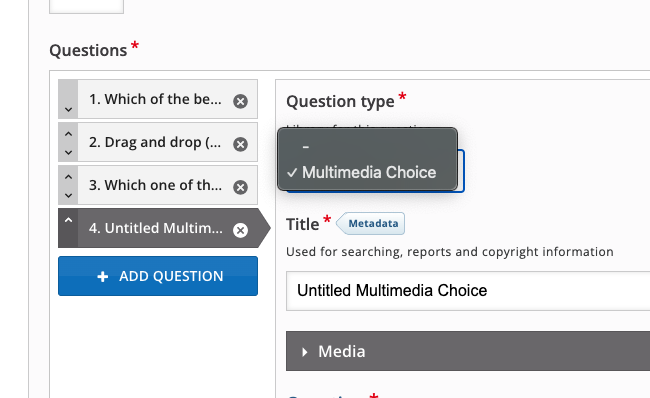The image size is (650, 398).
Task: Remove question 2 'Drag and drop'
Action: click(x=240, y=144)
